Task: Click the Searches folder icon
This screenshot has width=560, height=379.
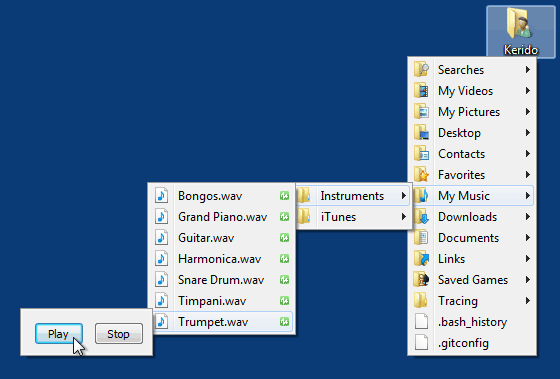Action: coord(421,69)
